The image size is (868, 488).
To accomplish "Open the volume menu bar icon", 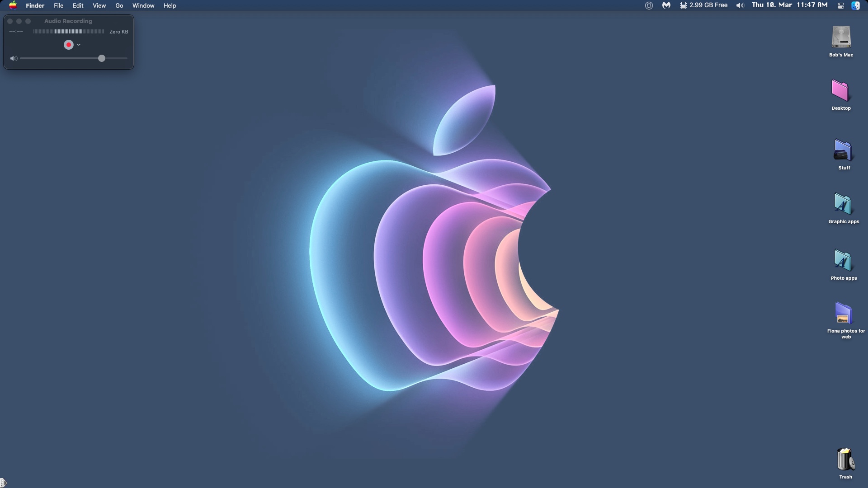I will tap(740, 5).
